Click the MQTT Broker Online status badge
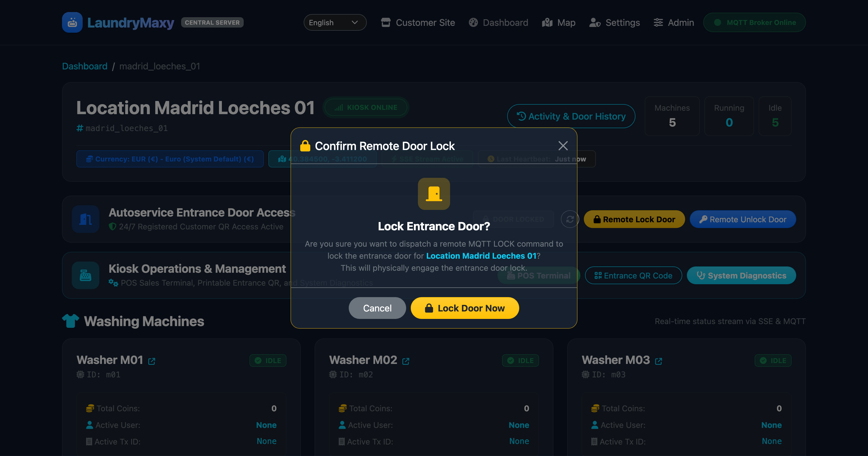 point(754,23)
